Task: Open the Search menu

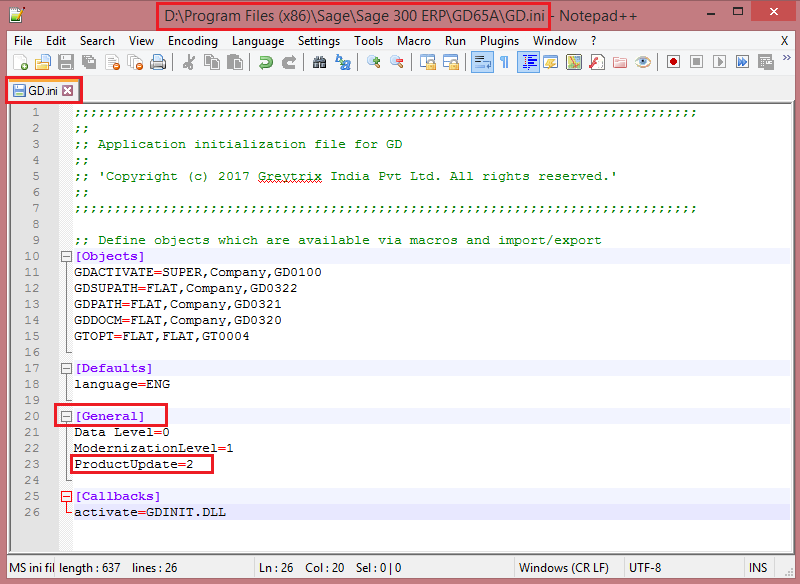Action: [97, 41]
